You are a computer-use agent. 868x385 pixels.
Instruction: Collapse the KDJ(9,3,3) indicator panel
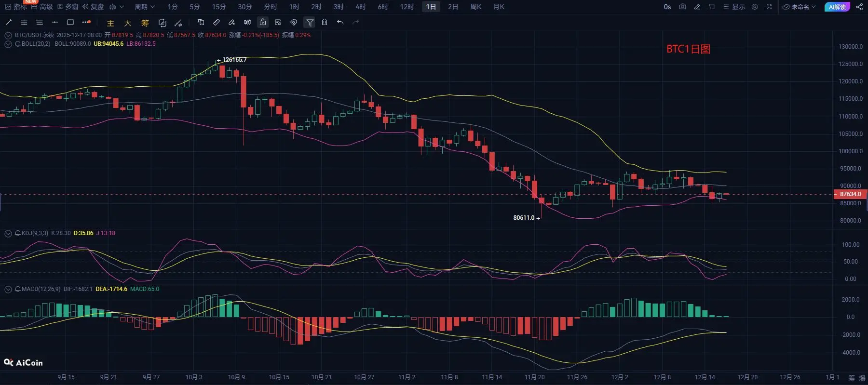[8, 233]
